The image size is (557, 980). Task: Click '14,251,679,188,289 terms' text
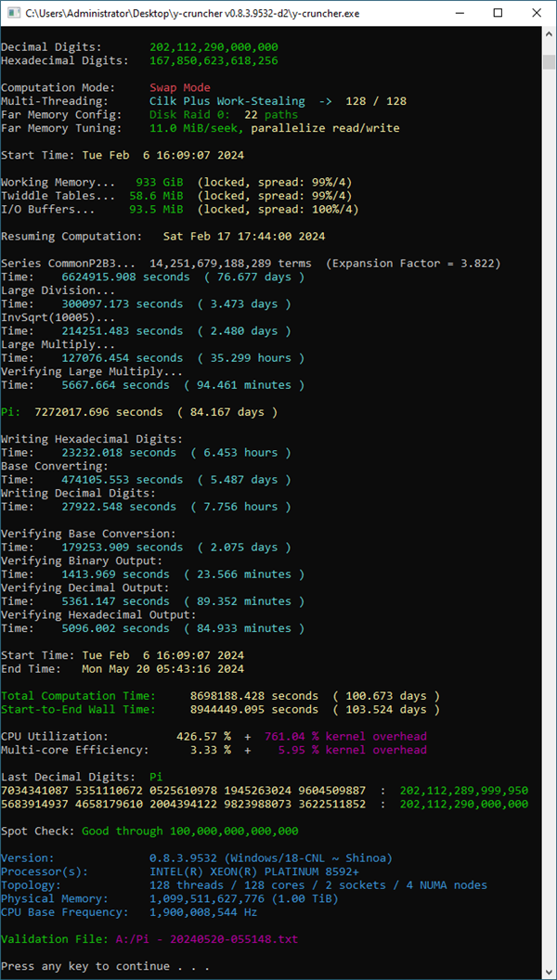[x=234, y=264]
